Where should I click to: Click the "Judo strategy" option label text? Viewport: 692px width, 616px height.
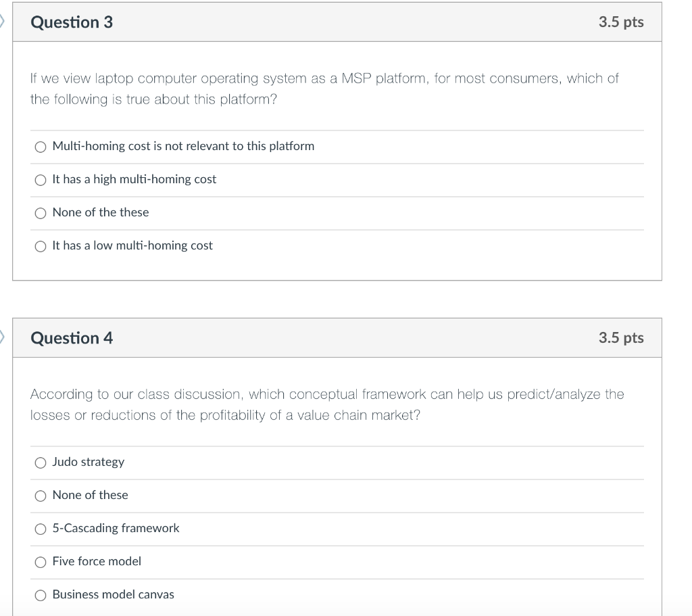(88, 462)
